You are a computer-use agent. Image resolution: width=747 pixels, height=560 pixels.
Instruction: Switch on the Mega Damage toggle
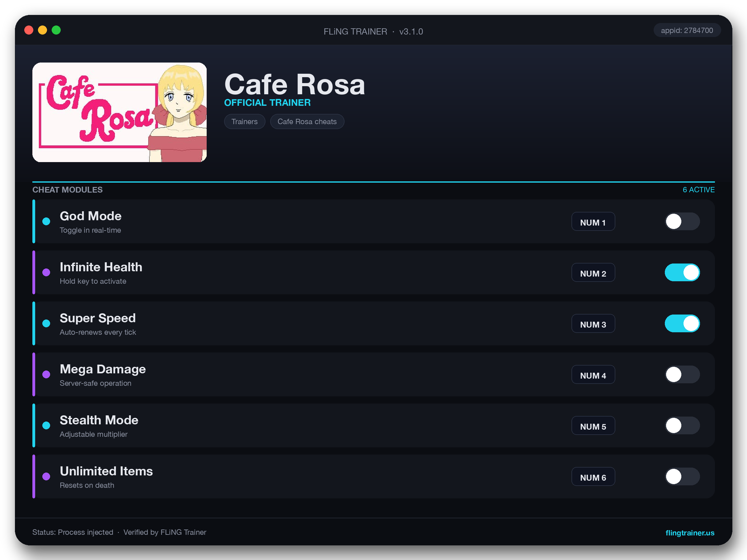pos(682,374)
